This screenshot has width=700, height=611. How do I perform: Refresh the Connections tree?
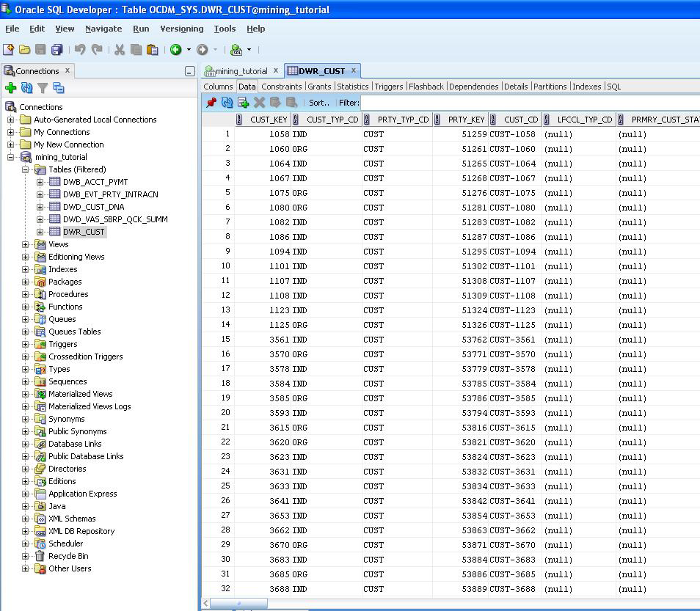(27, 88)
